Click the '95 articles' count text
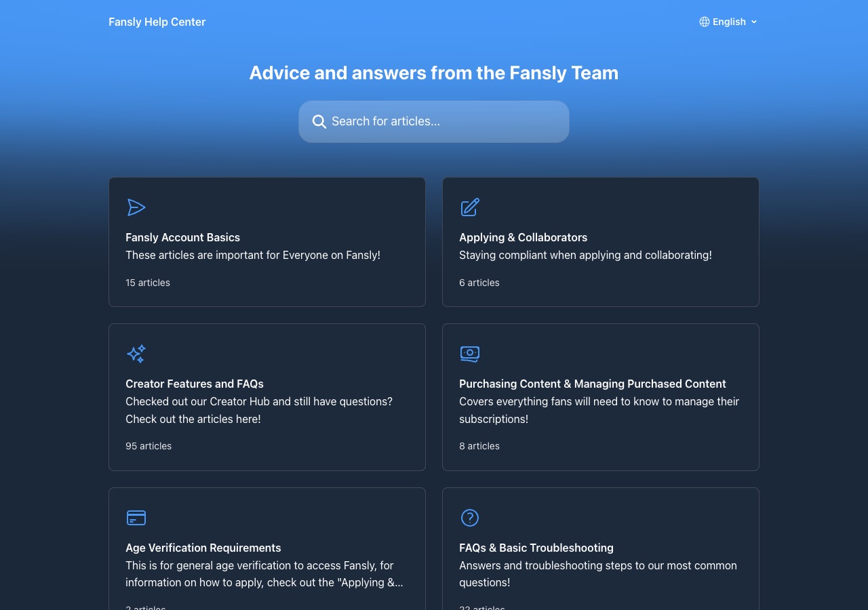 [x=149, y=446]
